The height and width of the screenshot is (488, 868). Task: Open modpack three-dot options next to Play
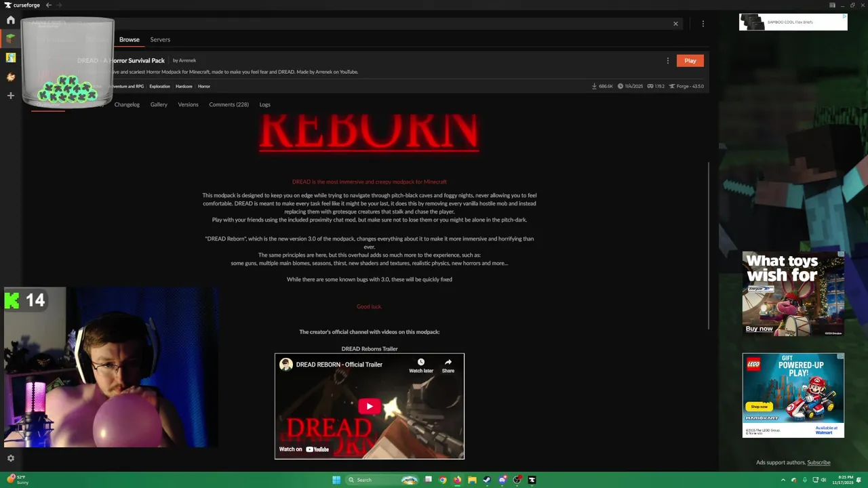tap(667, 60)
